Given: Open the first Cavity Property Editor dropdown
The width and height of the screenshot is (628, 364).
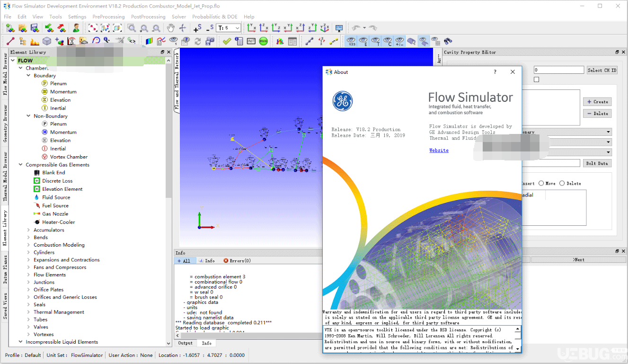Looking at the screenshot, I should 567,132.
